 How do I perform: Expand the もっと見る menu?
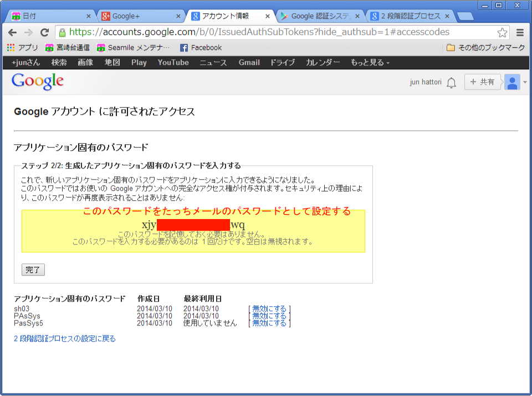pos(370,63)
